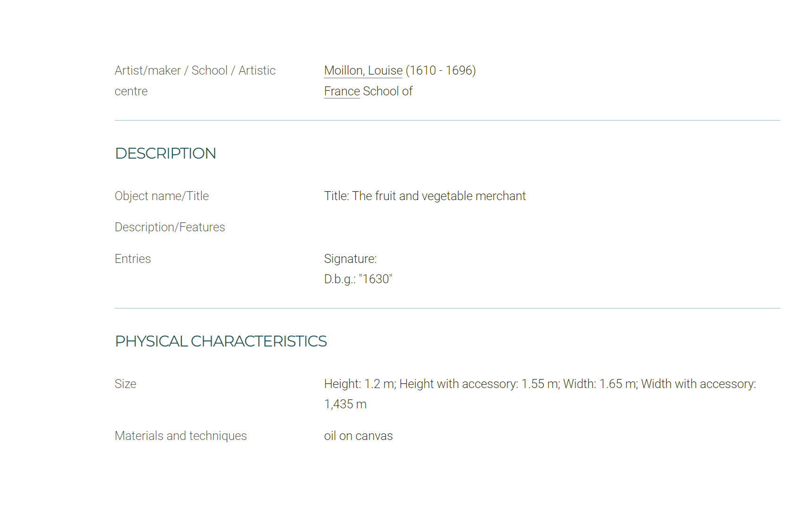Click the School of text after France
The height and width of the screenshot is (515, 812).
pyautogui.click(x=387, y=91)
